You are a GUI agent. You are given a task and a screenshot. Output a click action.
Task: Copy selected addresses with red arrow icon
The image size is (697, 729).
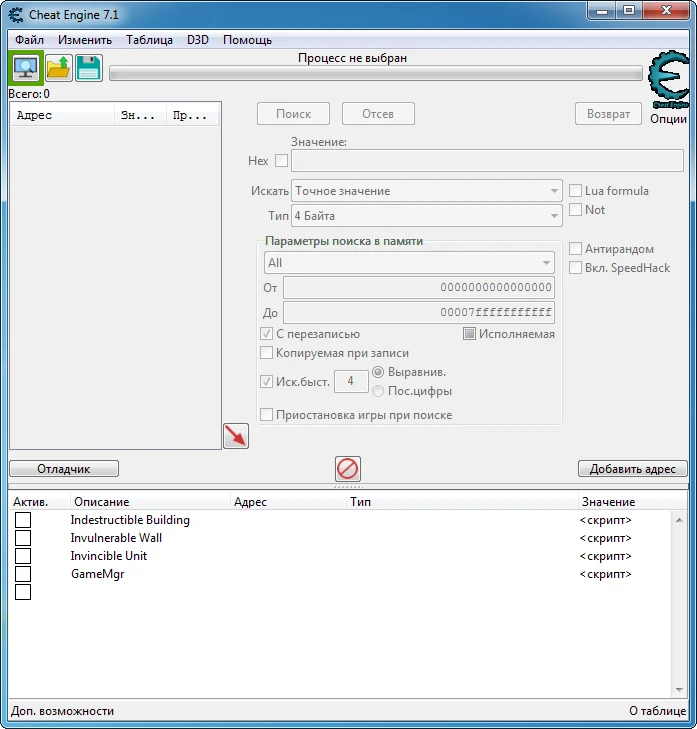pyautogui.click(x=236, y=436)
